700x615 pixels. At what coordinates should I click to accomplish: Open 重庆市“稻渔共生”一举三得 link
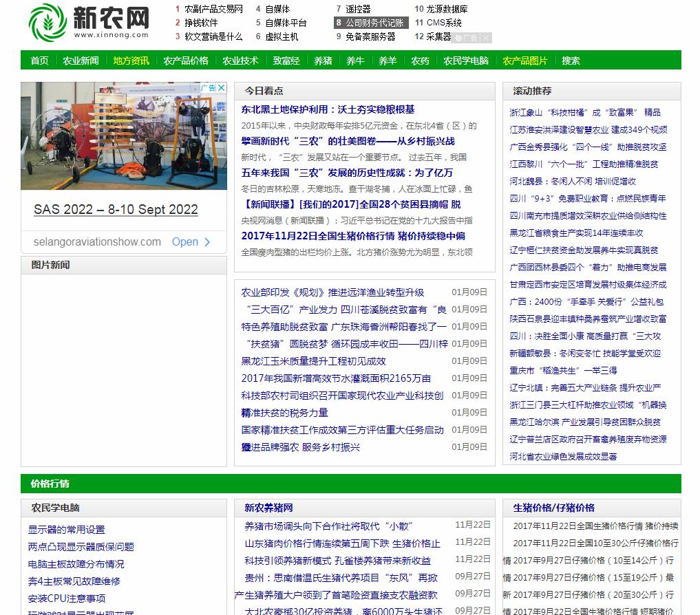pos(564,370)
